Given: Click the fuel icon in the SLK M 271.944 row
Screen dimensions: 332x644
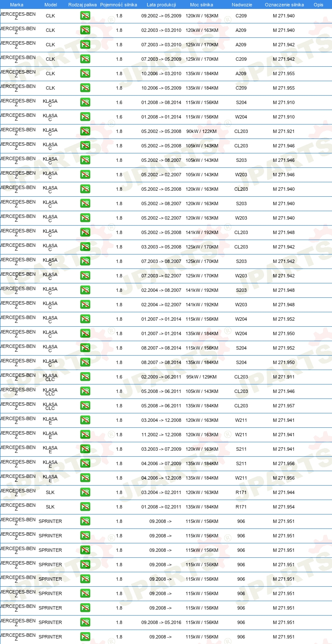Looking at the screenshot, I should point(85,493).
